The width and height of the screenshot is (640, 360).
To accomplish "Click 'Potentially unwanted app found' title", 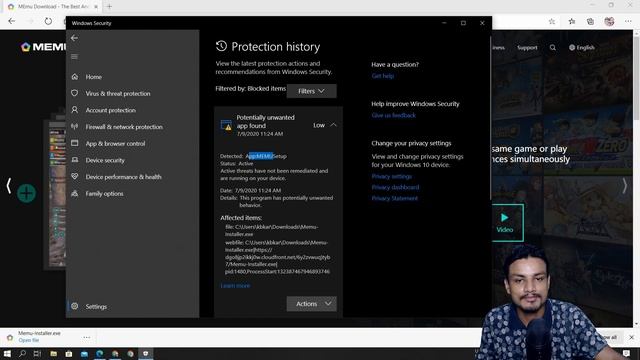I will (266, 122).
